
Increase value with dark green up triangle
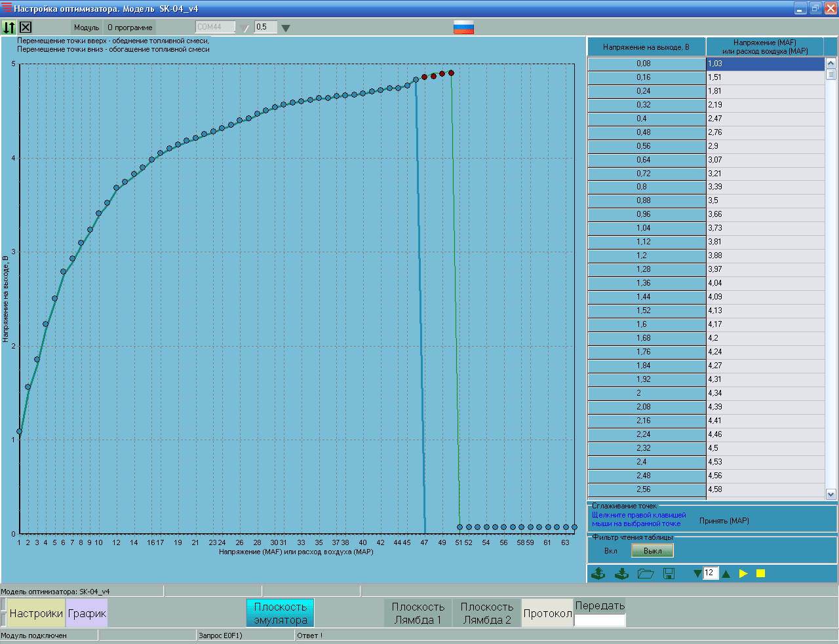726,574
